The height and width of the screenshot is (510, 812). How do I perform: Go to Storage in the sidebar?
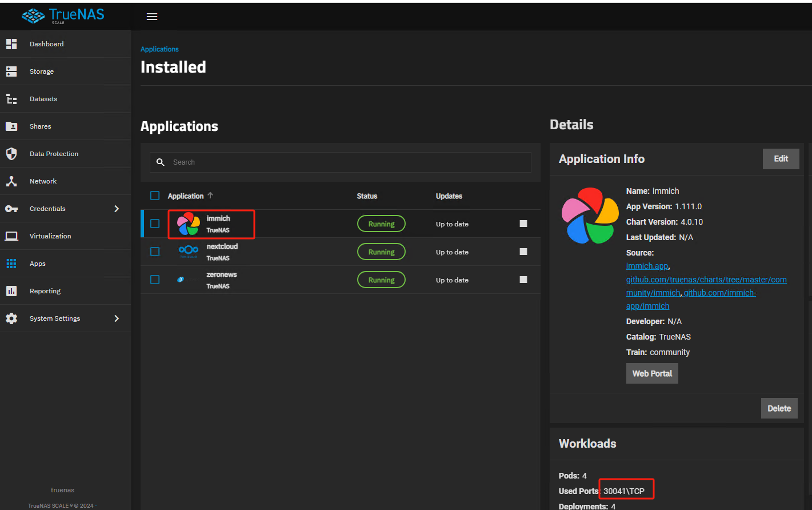[65, 71]
